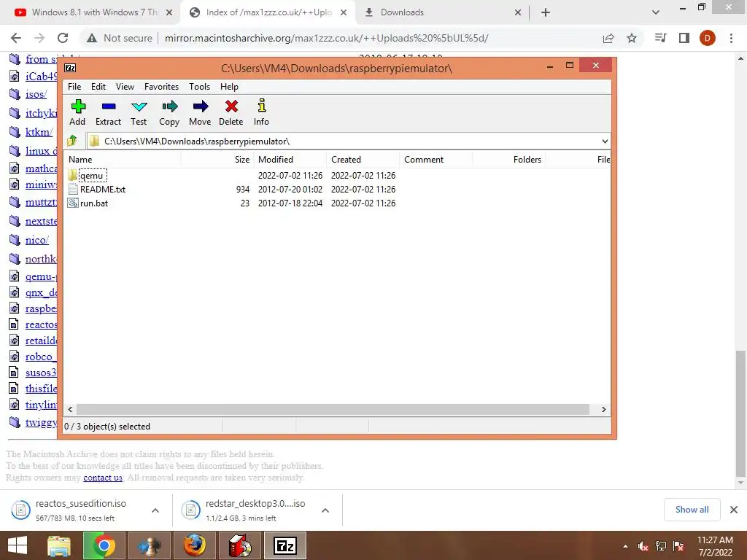
Task: Expand the 7-Zip address path dropdown
Action: [605, 141]
